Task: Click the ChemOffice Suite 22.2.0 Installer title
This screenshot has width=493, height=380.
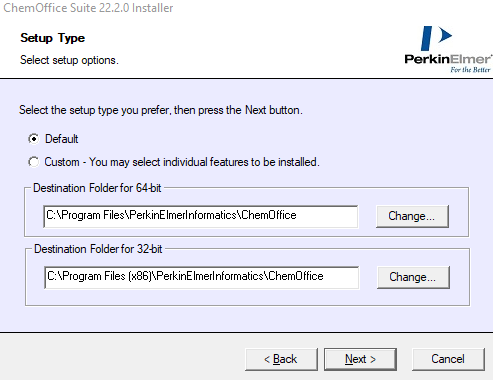Action: point(88,8)
